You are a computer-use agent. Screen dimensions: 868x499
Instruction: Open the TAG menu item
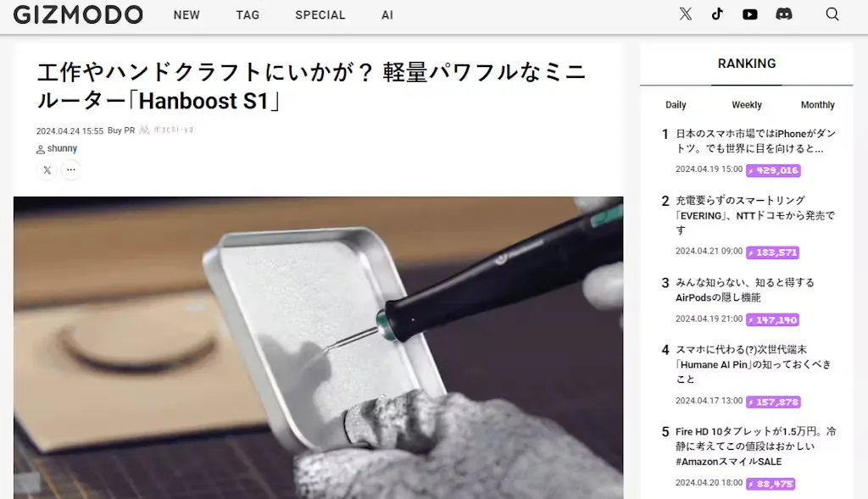tap(248, 15)
